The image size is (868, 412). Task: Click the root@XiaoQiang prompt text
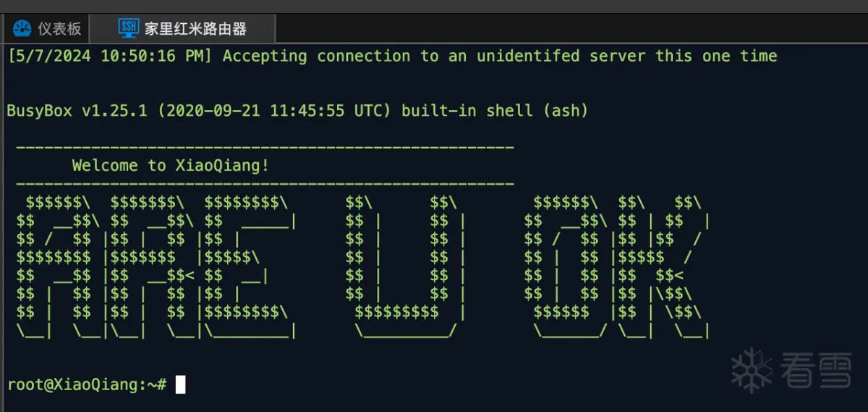87,384
